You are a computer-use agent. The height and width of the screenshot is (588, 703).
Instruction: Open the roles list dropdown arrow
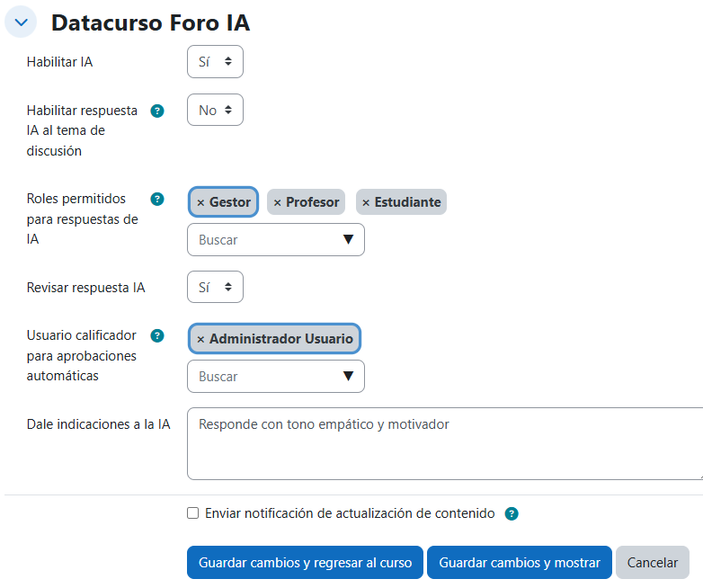point(349,239)
